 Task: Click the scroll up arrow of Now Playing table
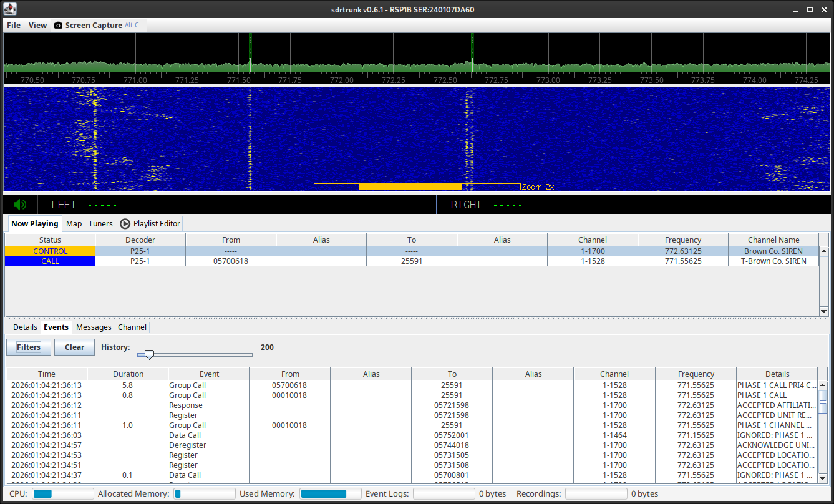click(x=824, y=251)
